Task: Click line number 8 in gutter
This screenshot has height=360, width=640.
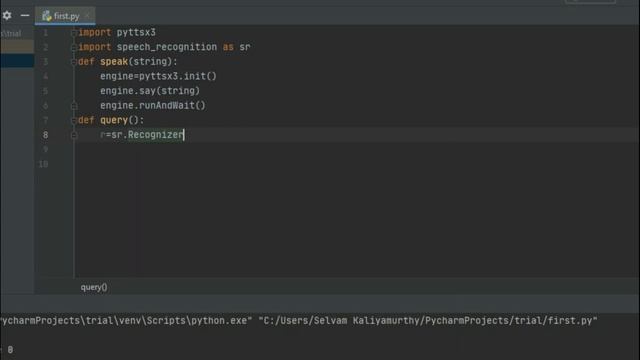Action: click(x=45, y=135)
